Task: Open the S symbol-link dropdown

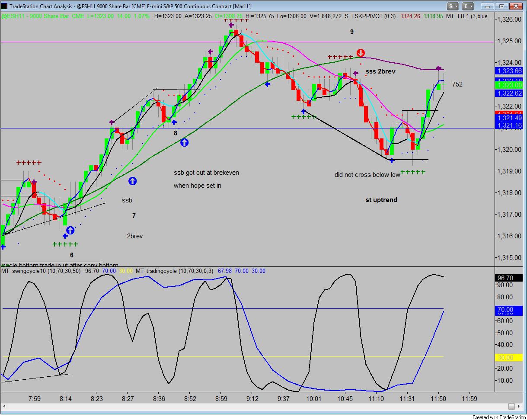Action: click(x=453, y=6)
